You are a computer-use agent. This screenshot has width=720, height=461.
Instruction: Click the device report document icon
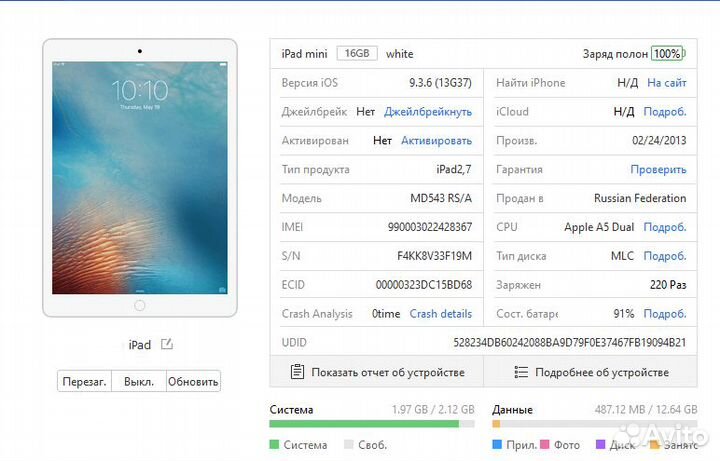(298, 371)
